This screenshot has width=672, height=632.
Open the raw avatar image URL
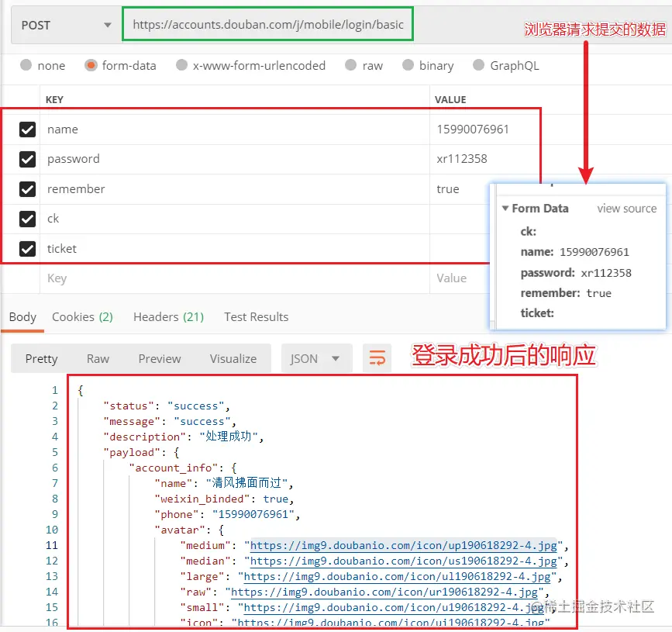(x=384, y=592)
